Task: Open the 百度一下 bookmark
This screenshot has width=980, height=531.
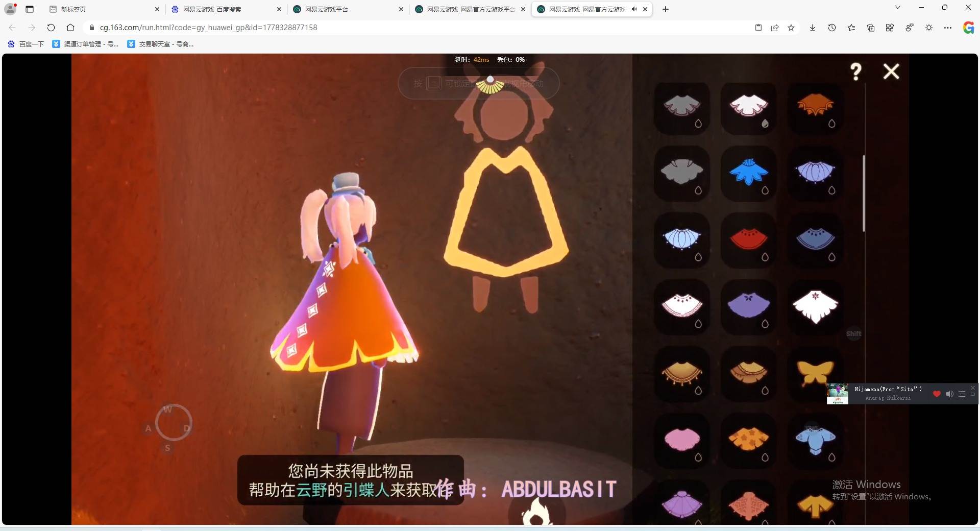Action: tap(26, 44)
